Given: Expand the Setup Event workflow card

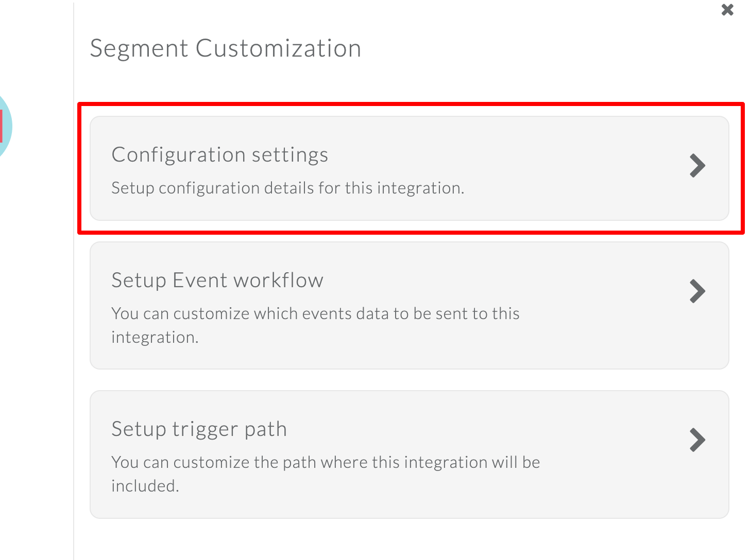Looking at the screenshot, I should pos(409,305).
